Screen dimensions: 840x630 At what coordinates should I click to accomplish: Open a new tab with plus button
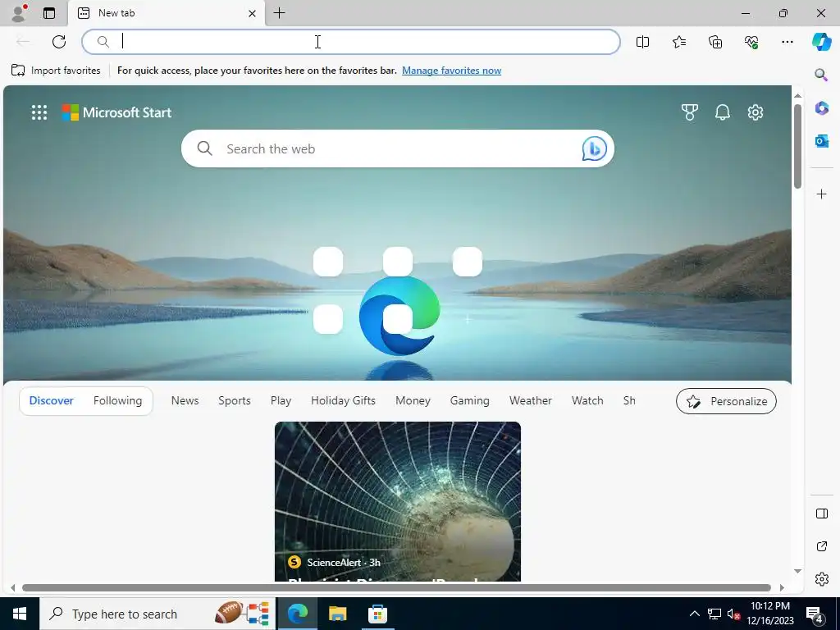(x=279, y=13)
